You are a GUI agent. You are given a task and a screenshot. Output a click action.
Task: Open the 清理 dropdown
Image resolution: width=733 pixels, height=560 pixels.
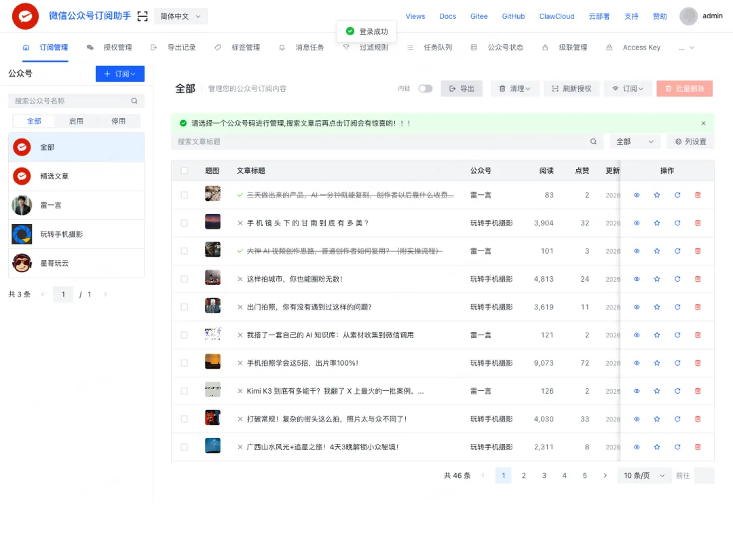[x=514, y=89]
